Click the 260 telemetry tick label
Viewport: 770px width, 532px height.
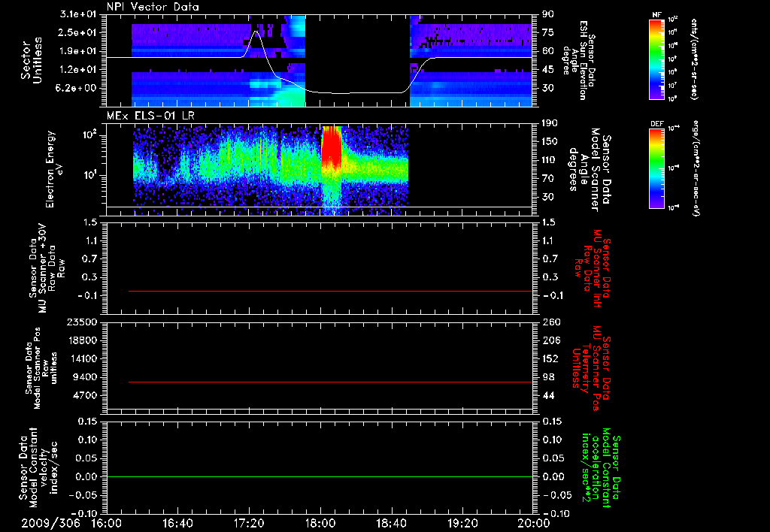point(550,322)
